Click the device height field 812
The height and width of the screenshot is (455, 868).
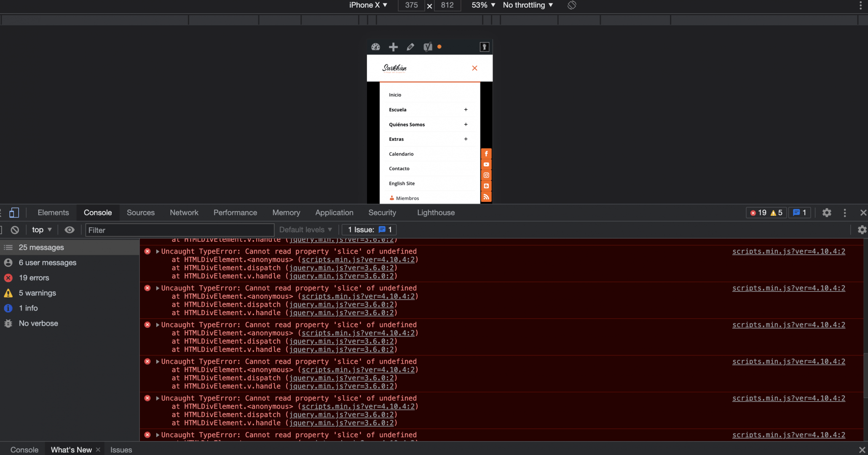coord(447,5)
